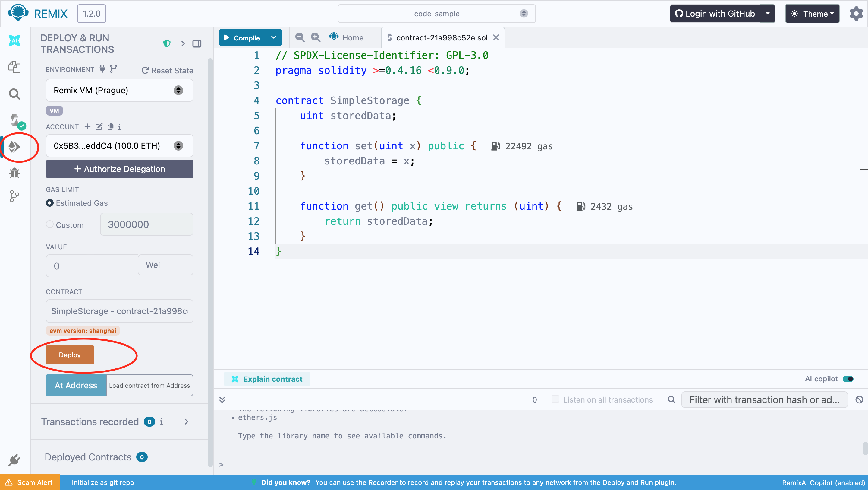This screenshot has height=490, width=868.
Task: Open the RemixAI assistant sidebar icon
Action: pos(14,40)
